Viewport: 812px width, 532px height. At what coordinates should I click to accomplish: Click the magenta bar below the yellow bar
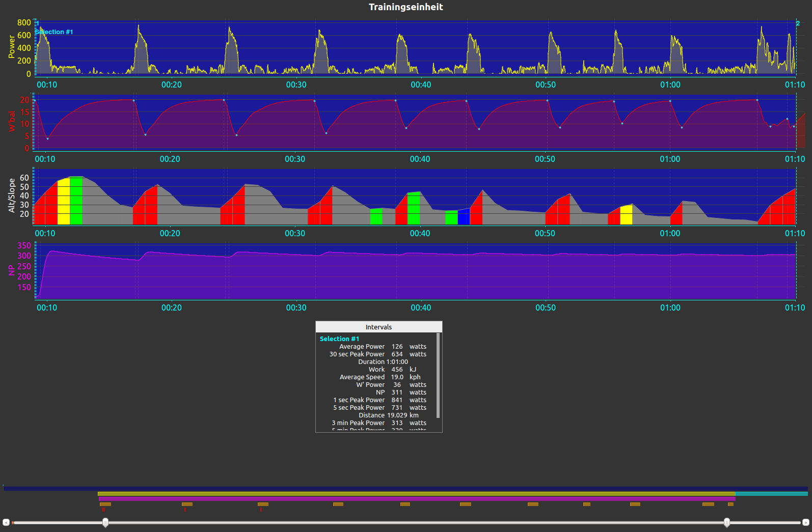pyautogui.click(x=416, y=499)
